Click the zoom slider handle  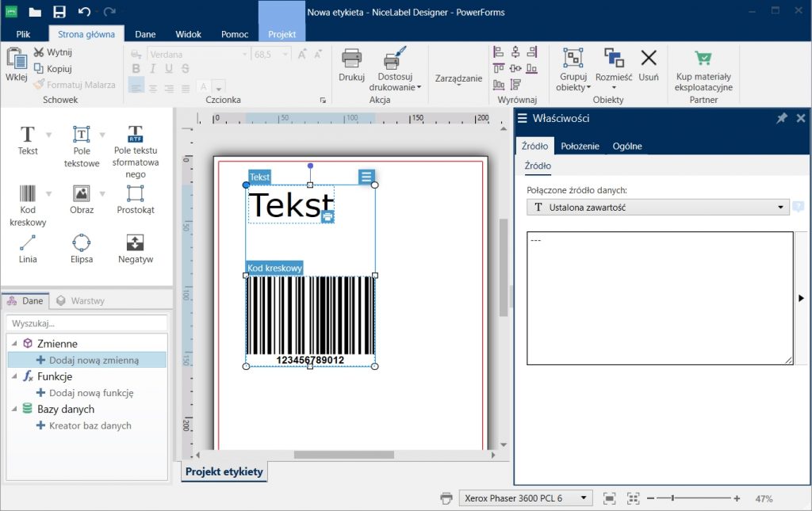[x=672, y=498]
